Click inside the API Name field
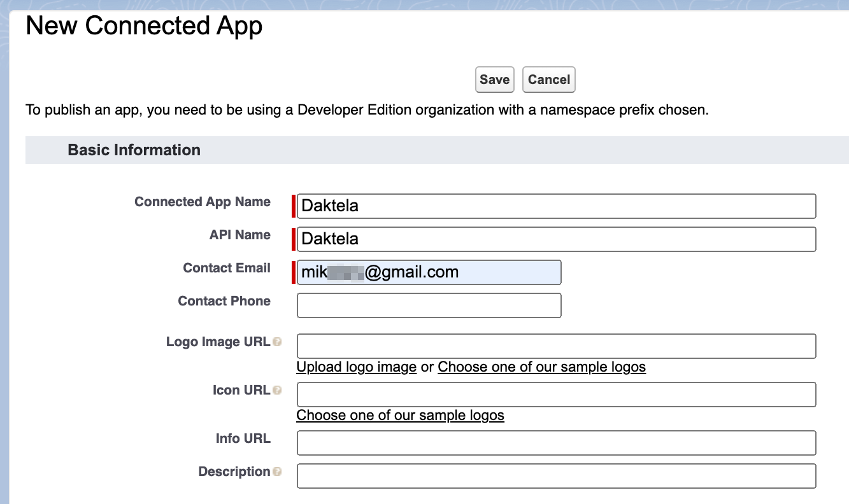This screenshot has width=849, height=504. coord(554,239)
